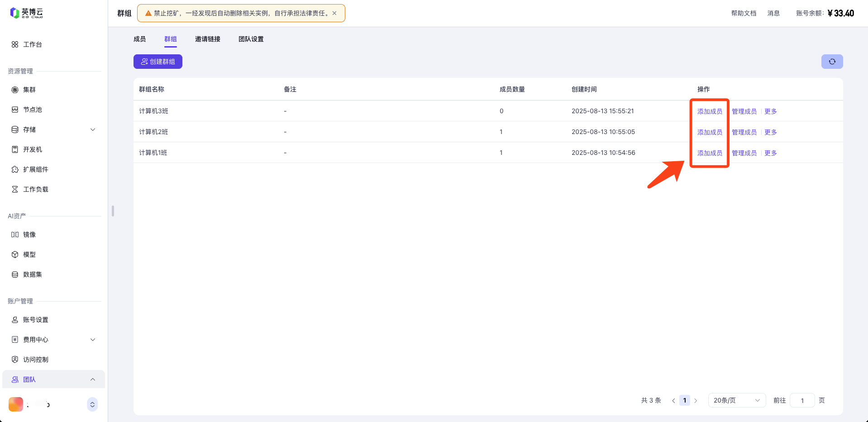Click the 前往 page number input field
This screenshot has height=422, width=868.
click(802, 400)
